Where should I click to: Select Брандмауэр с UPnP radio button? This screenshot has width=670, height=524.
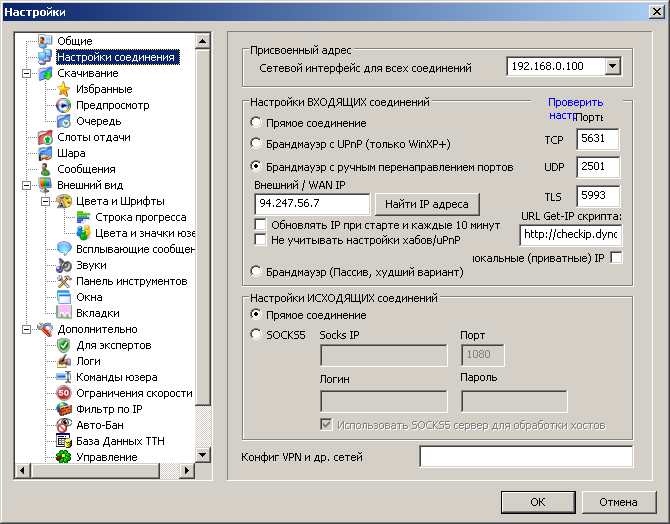[256, 145]
